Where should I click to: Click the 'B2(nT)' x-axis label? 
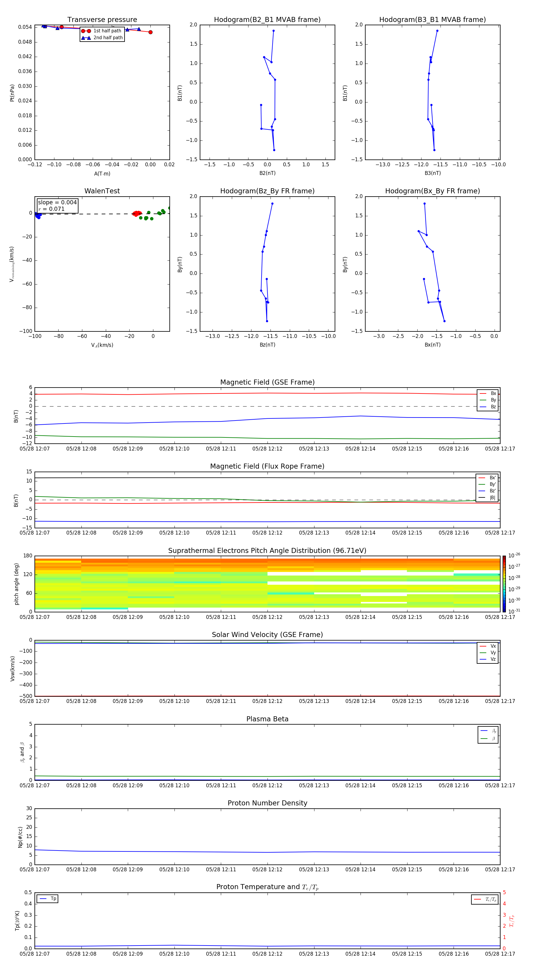pyautogui.click(x=267, y=173)
